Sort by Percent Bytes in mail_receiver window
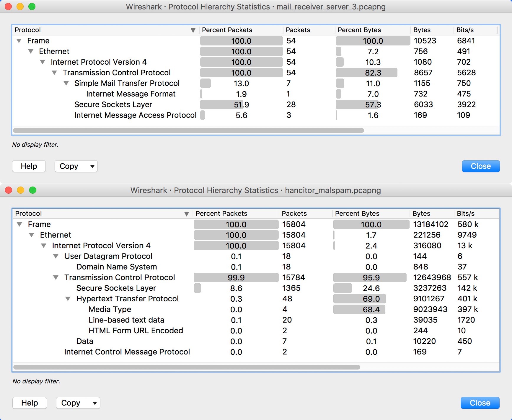 (x=373, y=30)
